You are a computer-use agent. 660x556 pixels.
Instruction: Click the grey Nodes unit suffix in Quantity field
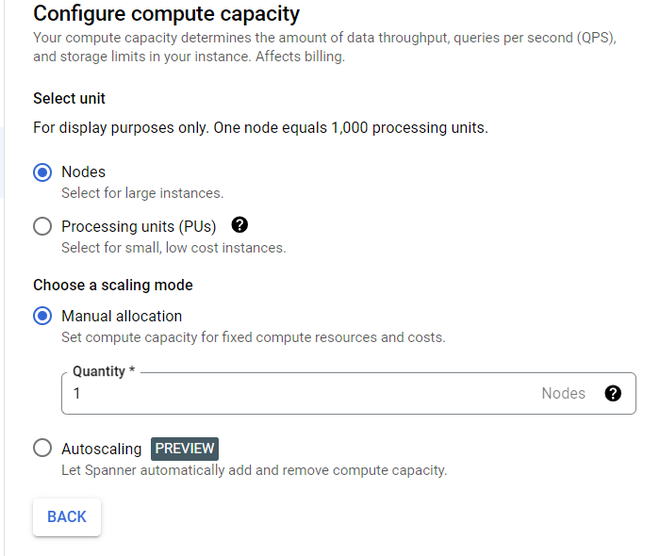pos(563,394)
